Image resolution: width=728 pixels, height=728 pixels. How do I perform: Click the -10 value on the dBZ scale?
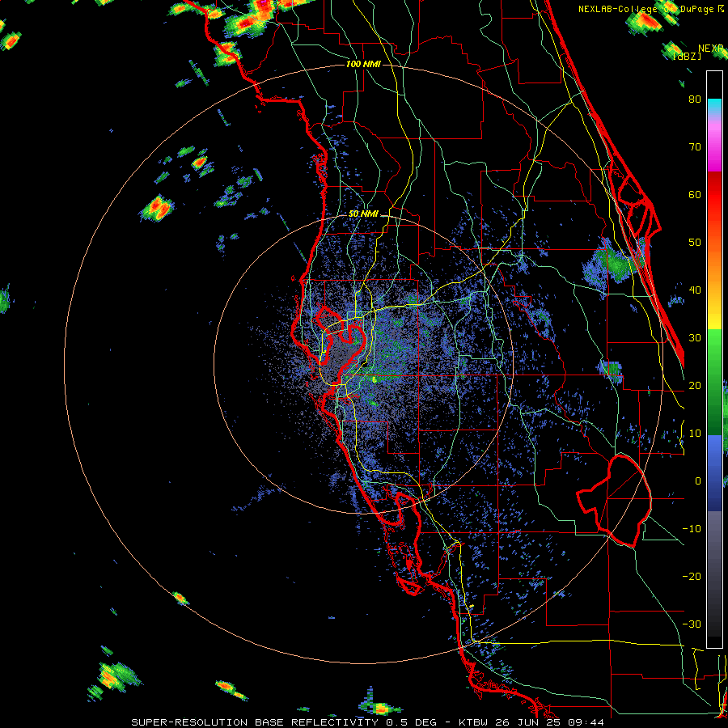point(692,529)
